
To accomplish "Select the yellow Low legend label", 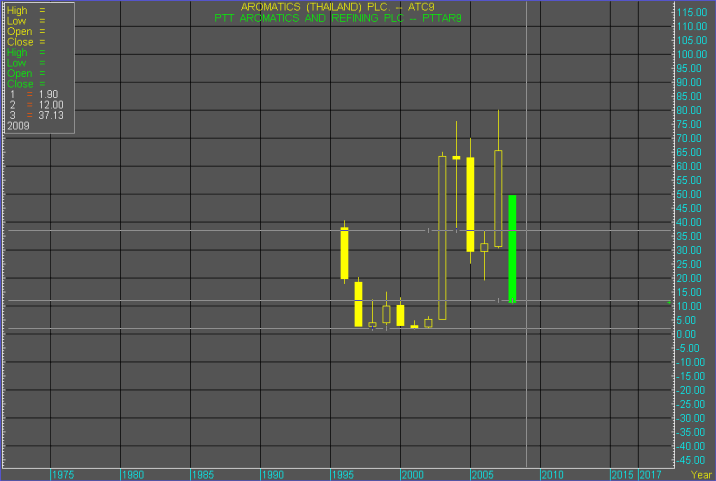I will [16, 21].
